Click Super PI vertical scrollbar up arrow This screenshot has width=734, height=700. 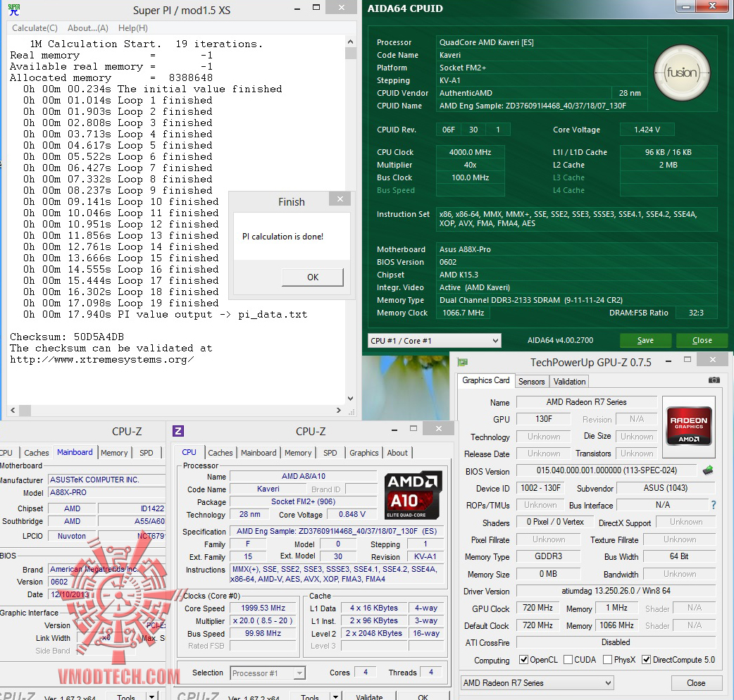(x=350, y=42)
